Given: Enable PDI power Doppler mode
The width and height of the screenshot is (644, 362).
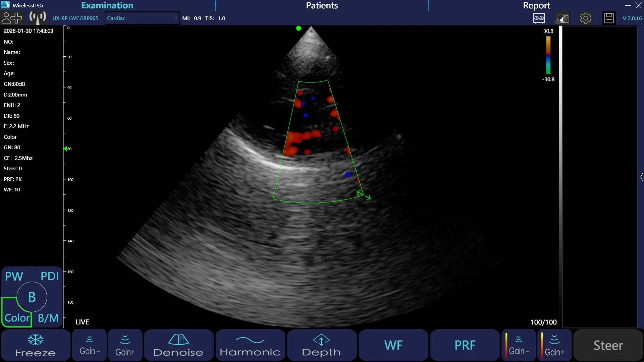Looking at the screenshot, I should coord(50,277).
